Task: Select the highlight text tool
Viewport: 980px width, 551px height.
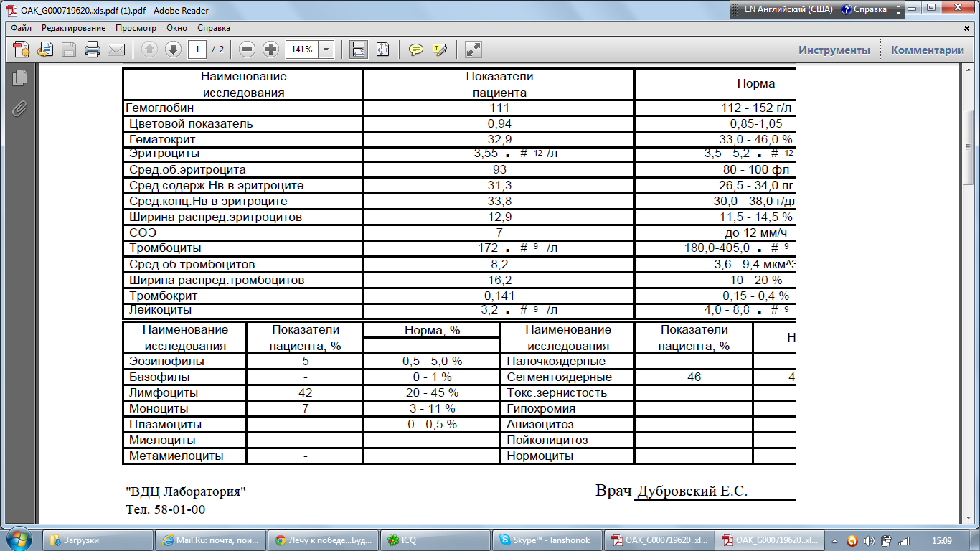Action: 439,50
